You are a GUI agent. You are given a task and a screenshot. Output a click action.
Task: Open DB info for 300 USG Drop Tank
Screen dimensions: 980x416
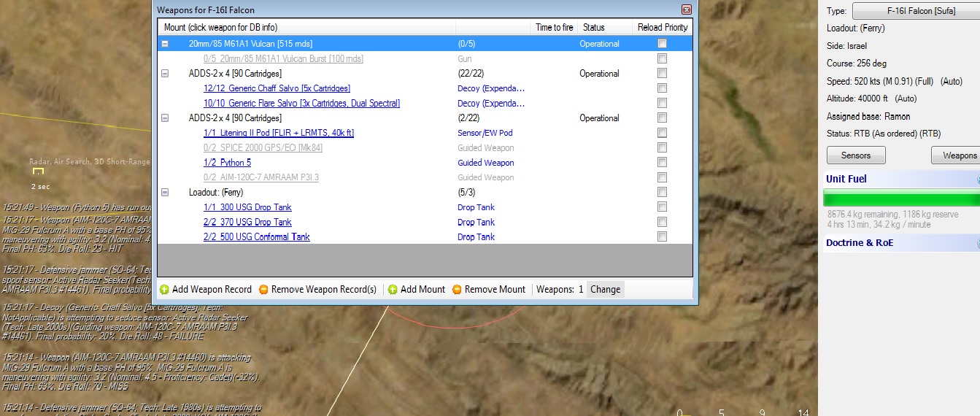pos(247,207)
